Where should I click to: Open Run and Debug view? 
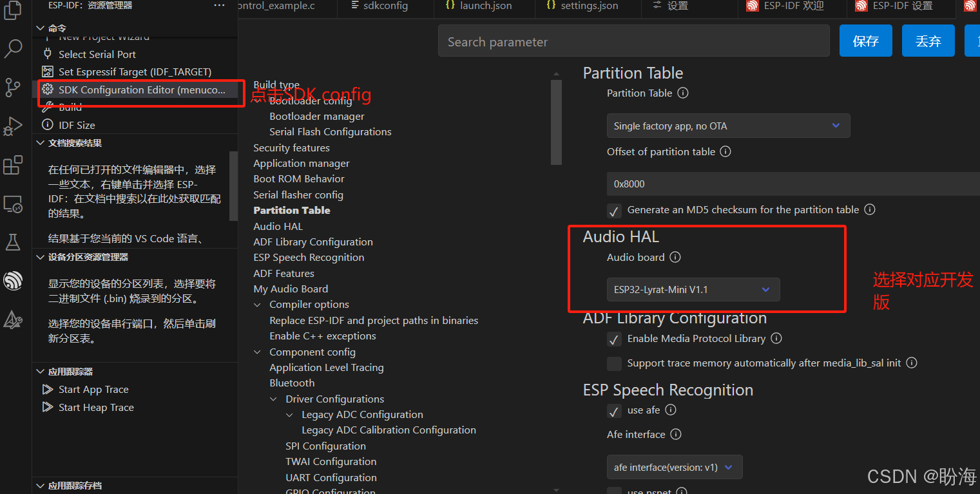[13, 126]
